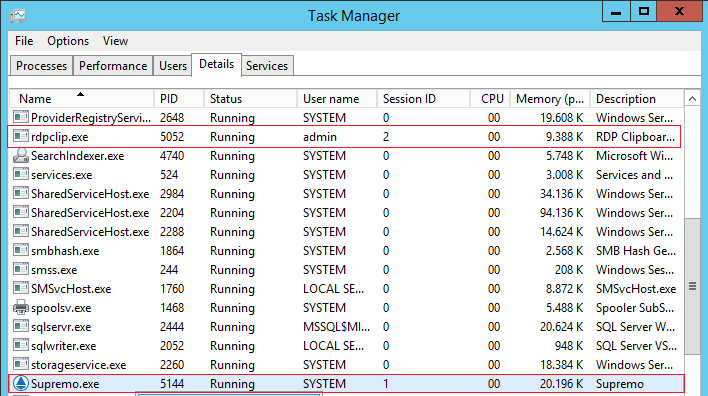The width and height of the screenshot is (708, 396).
Task: Open the File menu
Action: [x=24, y=41]
